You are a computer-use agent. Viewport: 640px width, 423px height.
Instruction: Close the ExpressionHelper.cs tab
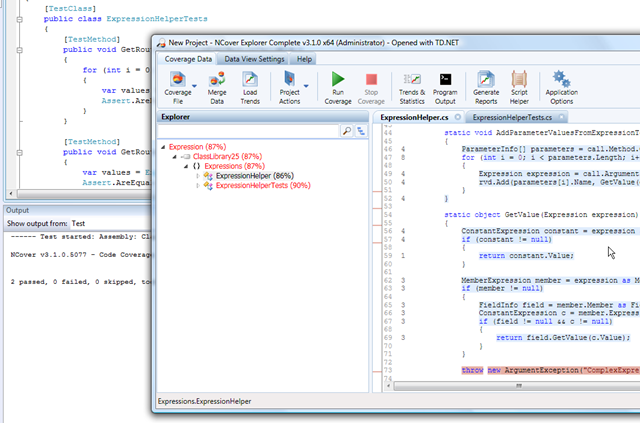pos(458,117)
